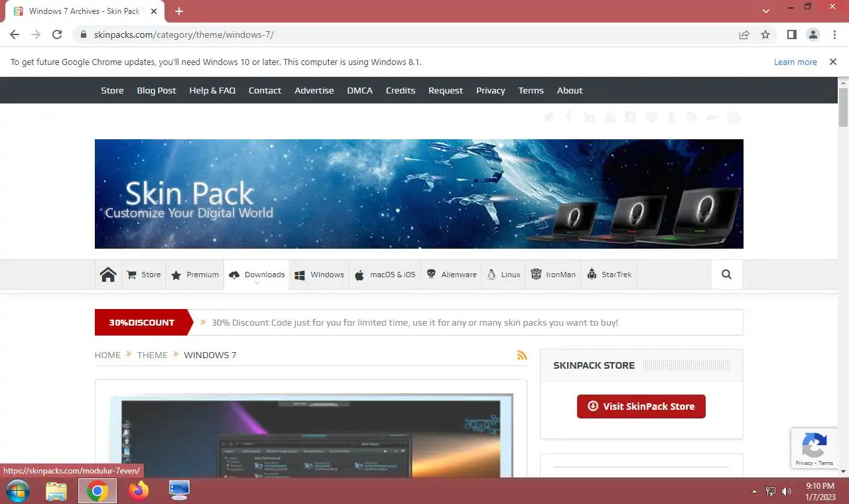Click the page vertical scrollbar thumb
Image resolution: width=849 pixels, height=504 pixels.
(843, 107)
